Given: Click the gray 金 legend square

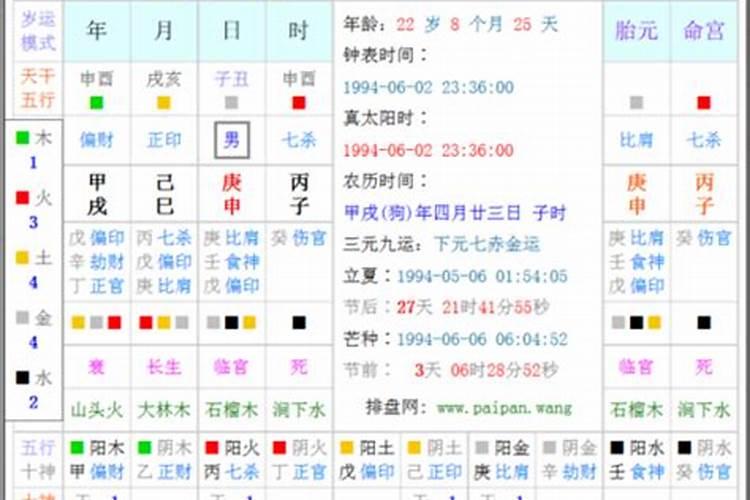Looking at the screenshot, I should [x=22, y=317].
